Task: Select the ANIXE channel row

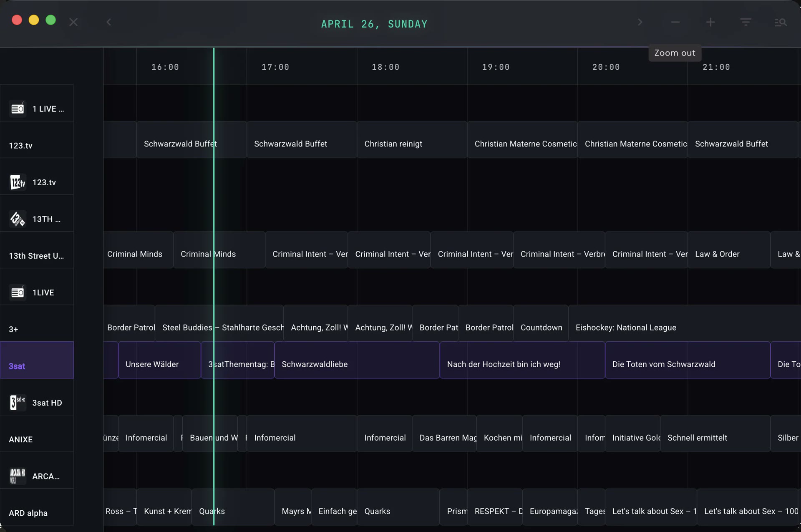Action: 37,434
